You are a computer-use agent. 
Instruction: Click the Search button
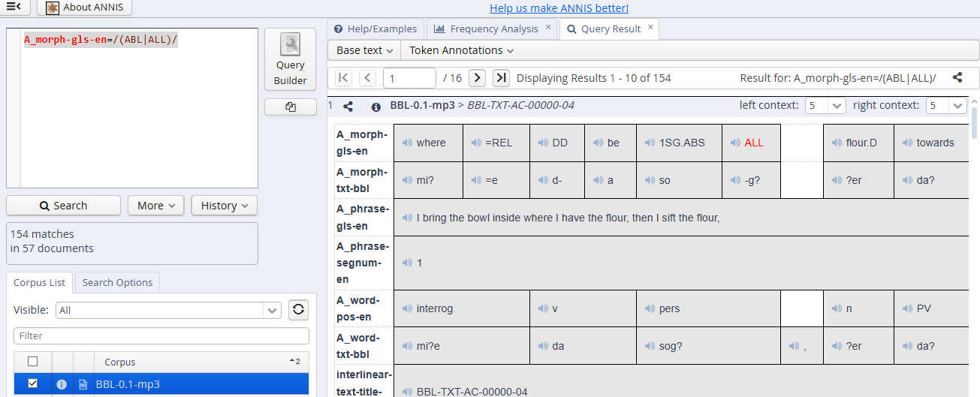[63, 206]
